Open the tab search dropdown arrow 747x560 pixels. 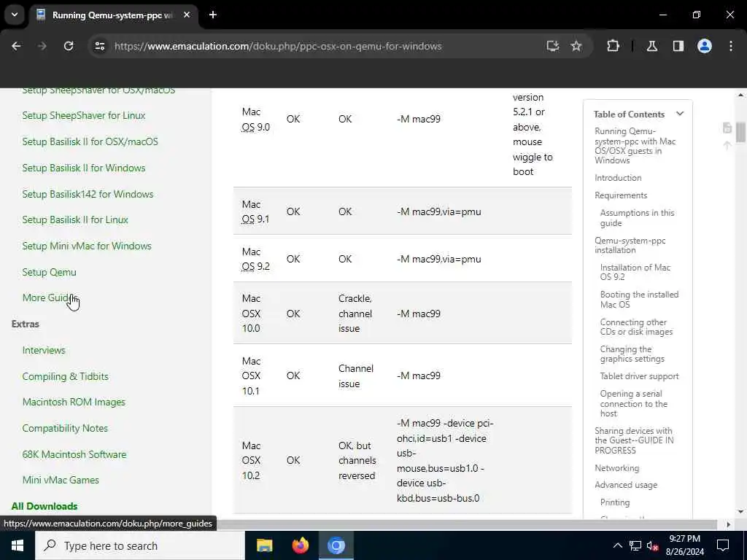click(x=15, y=15)
